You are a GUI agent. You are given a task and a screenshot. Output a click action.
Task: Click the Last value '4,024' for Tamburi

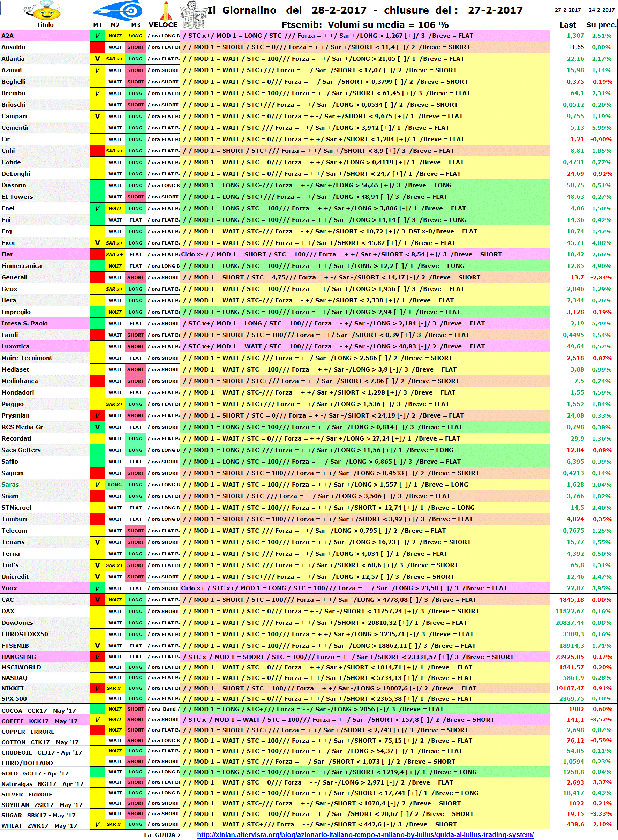(575, 519)
